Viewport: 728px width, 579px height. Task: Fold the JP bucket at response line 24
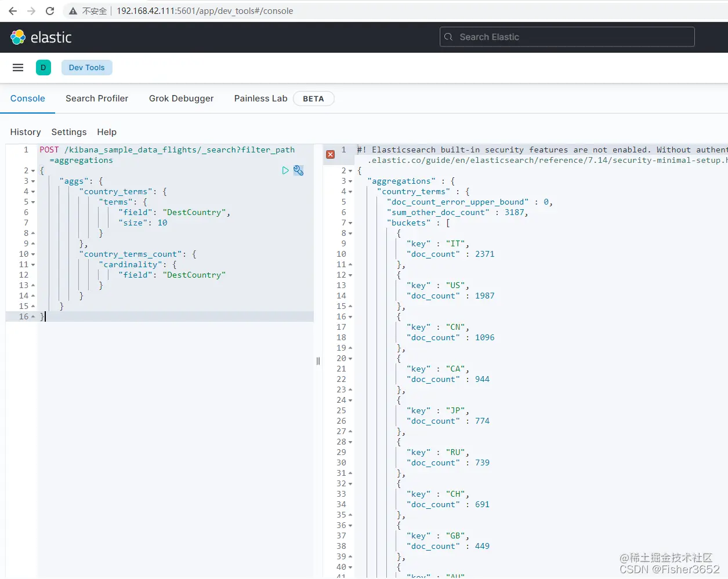click(x=350, y=400)
